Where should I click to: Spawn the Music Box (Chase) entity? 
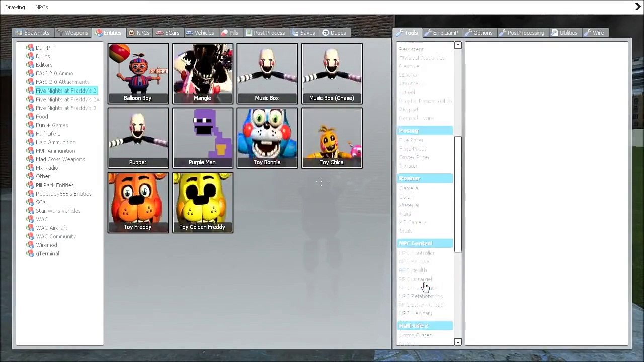pos(332,73)
